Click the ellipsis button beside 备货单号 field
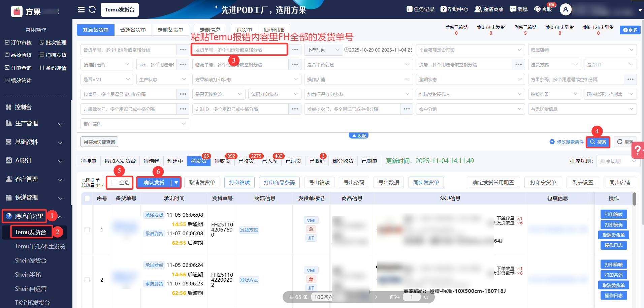644x308 pixels. click(x=183, y=50)
